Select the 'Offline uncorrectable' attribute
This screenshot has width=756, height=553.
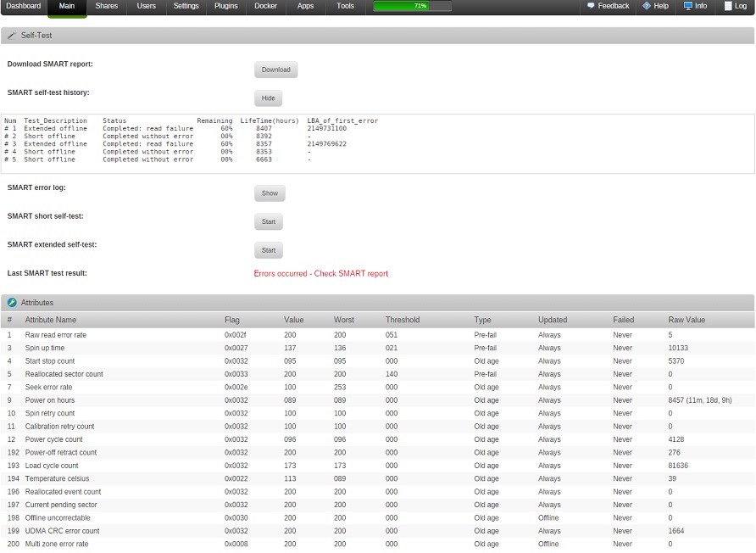click(x=58, y=517)
